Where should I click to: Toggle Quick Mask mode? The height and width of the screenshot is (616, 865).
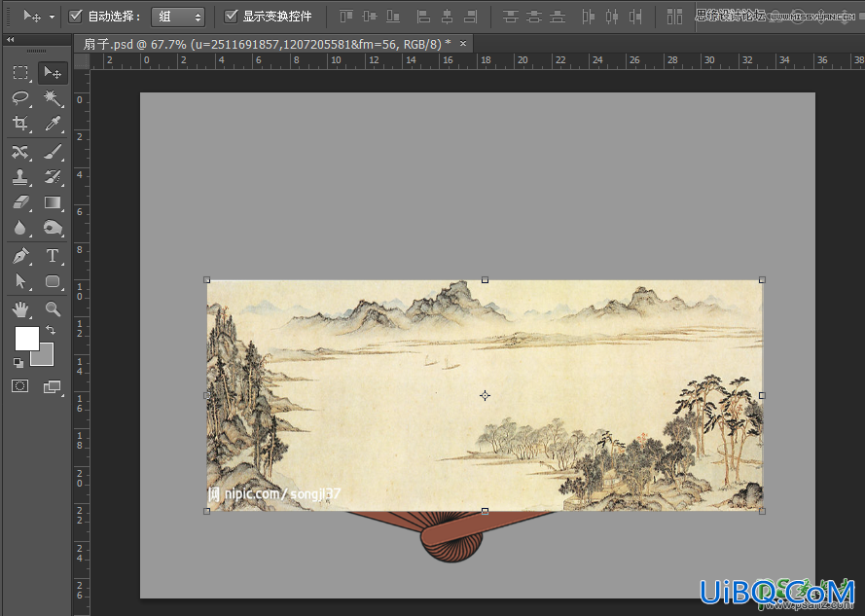click(x=20, y=385)
